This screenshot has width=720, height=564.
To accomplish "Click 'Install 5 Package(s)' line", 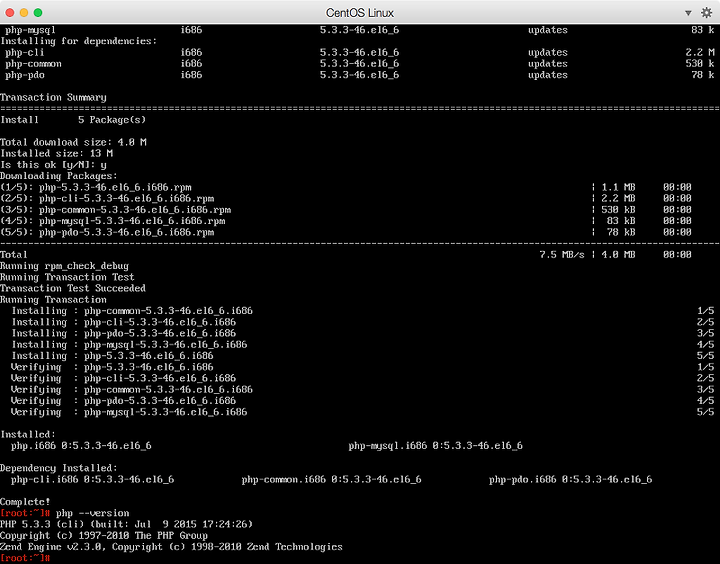I will pyautogui.click(x=73, y=120).
